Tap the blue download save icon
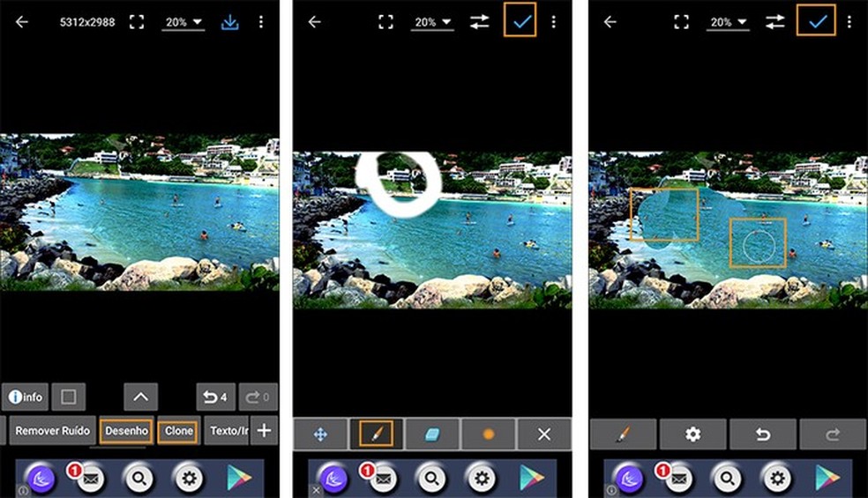The width and height of the screenshot is (868, 498). click(229, 23)
